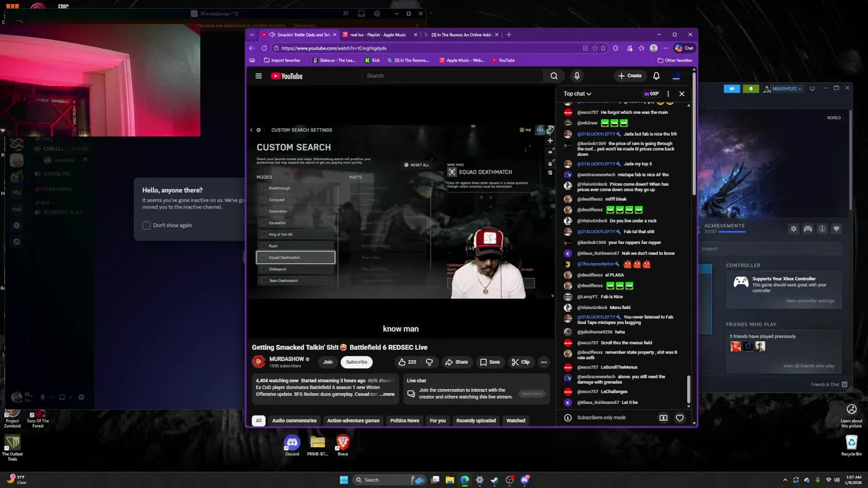The image size is (868, 488).
Task: Open browser settings three-dot menu
Action: pyautogui.click(x=665, y=48)
